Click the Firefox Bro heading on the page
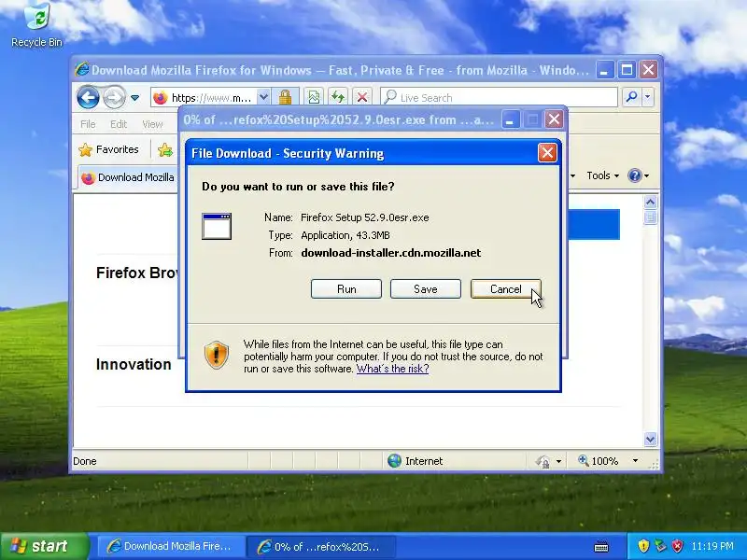Image resolution: width=747 pixels, height=560 pixels. pyautogui.click(x=137, y=273)
